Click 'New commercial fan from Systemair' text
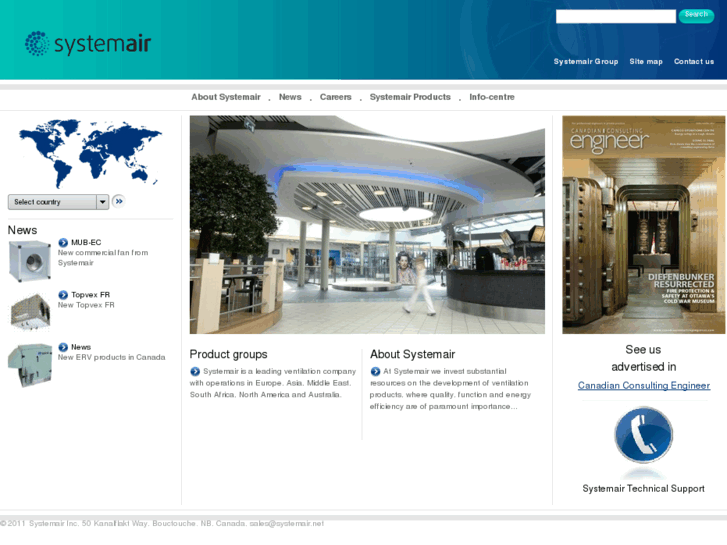The image size is (727, 545). 103,258
